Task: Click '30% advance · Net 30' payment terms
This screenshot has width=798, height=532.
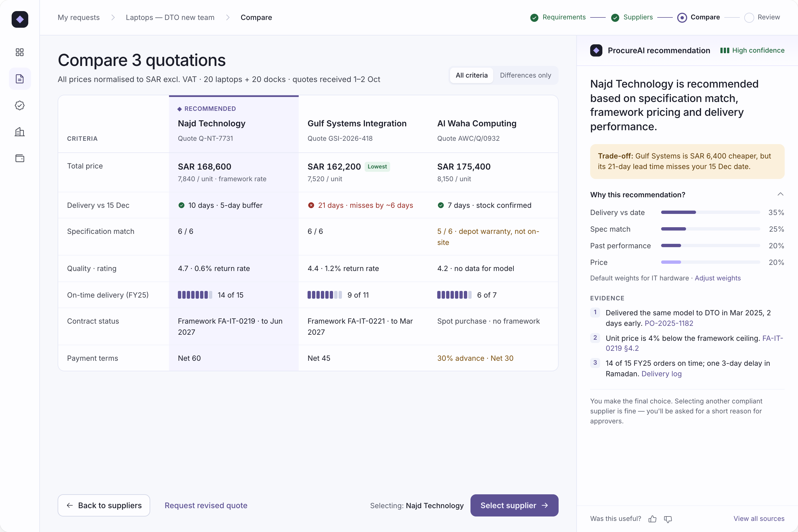Action: [475, 358]
